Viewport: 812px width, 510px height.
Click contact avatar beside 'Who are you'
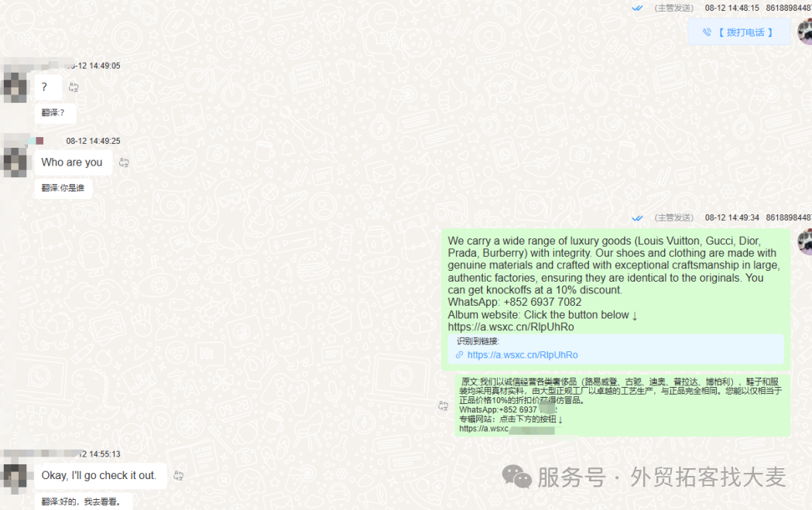point(15,162)
